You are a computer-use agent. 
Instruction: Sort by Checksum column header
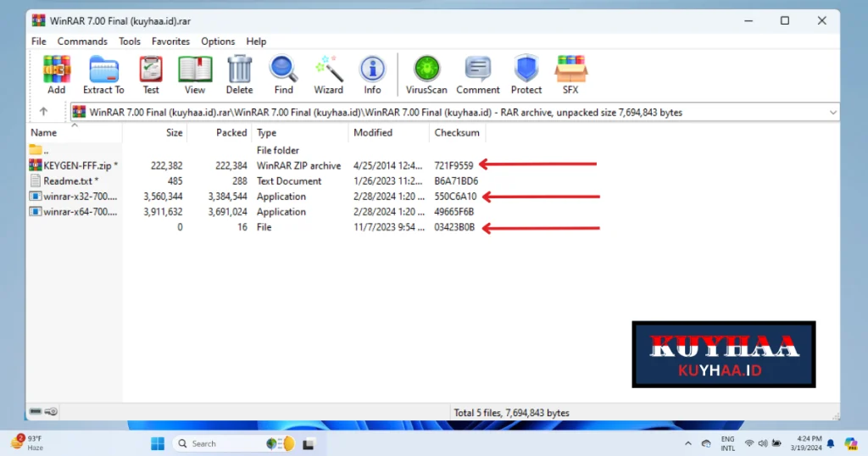457,133
